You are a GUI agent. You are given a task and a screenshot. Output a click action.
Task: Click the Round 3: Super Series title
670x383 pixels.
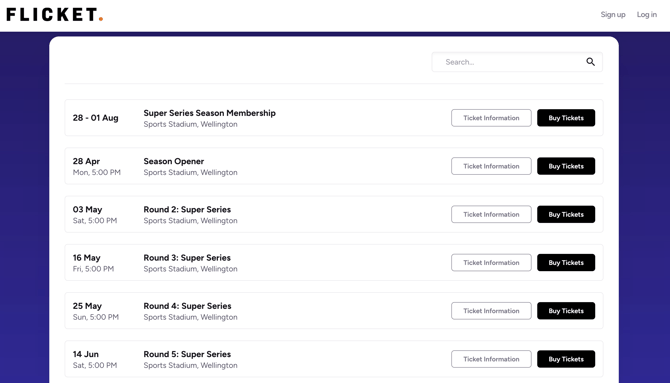click(x=187, y=258)
